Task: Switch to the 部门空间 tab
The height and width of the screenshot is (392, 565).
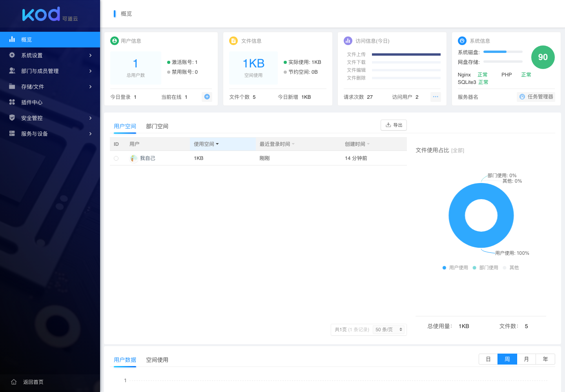Action: pos(157,126)
